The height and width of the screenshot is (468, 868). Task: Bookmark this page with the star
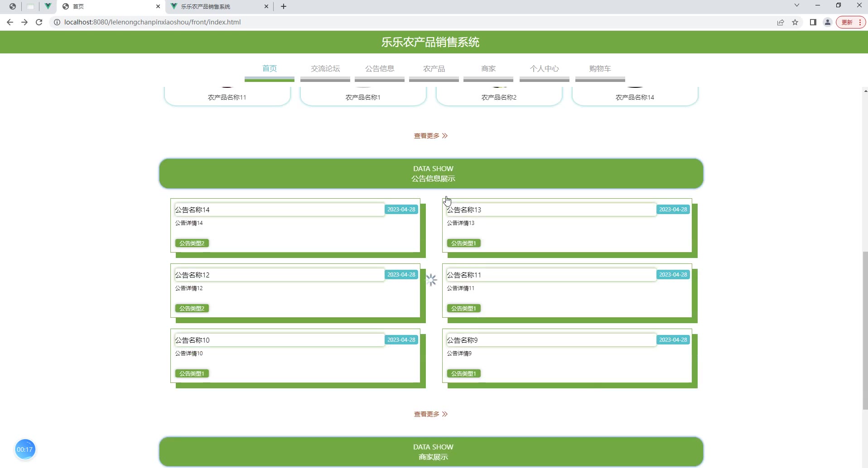tap(795, 22)
